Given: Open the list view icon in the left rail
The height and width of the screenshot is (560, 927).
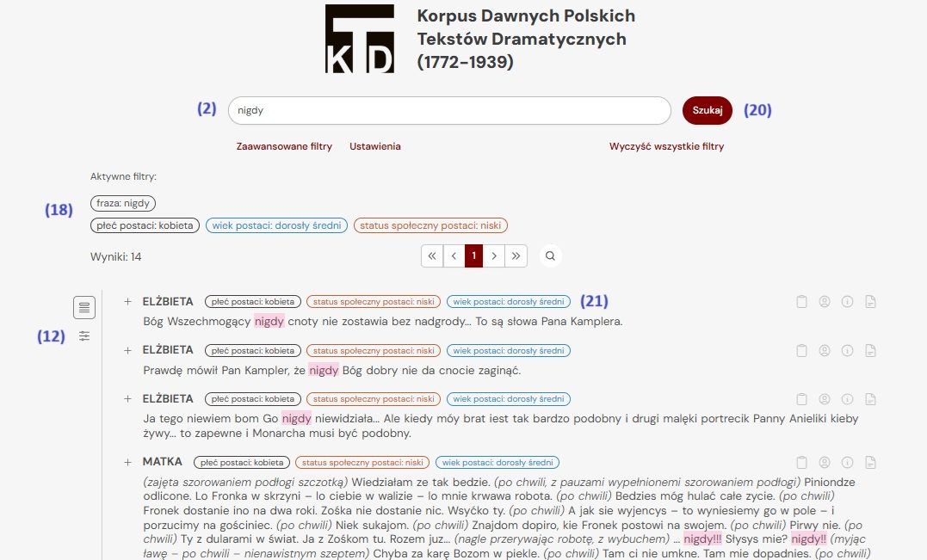Looking at the screenshot, I should pyautogui.click(x=84, y=308).
